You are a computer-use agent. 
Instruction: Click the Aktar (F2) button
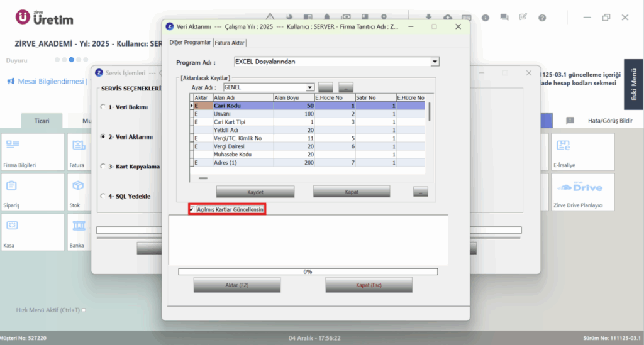(237, 285)
